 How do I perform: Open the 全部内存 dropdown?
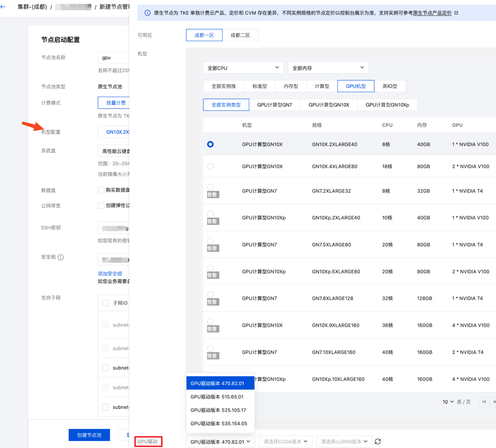click(328, 68)
